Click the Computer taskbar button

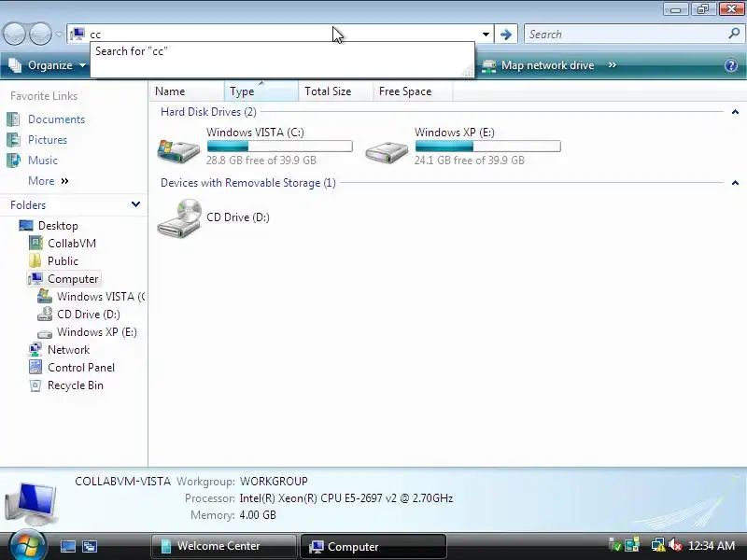click(x=373, y=546)
